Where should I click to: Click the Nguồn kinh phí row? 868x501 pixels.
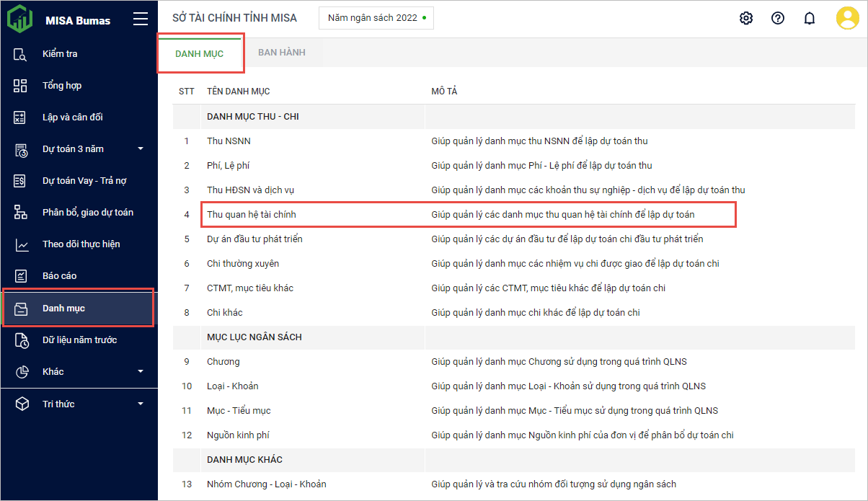pyautogui.click(x=238, y=435)
